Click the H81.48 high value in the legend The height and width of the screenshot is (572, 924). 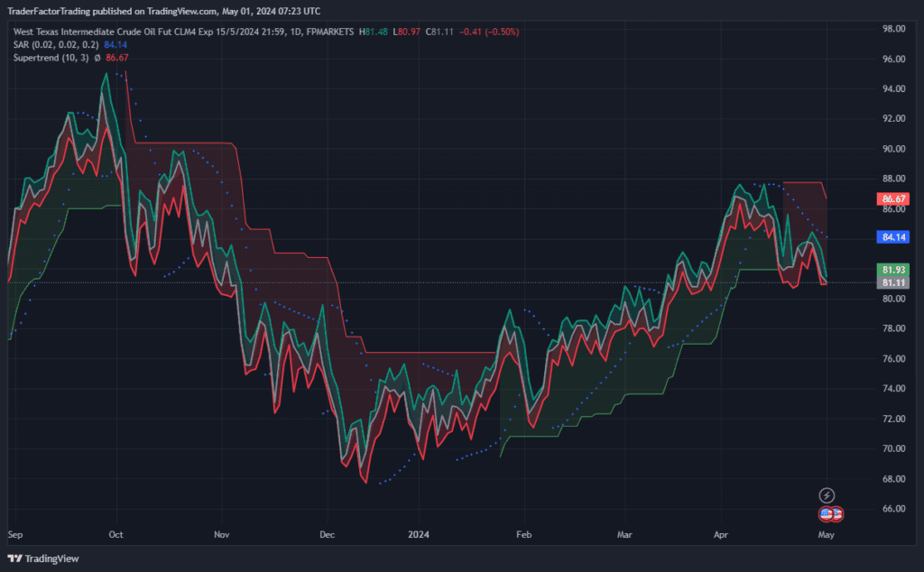(373, 32)
